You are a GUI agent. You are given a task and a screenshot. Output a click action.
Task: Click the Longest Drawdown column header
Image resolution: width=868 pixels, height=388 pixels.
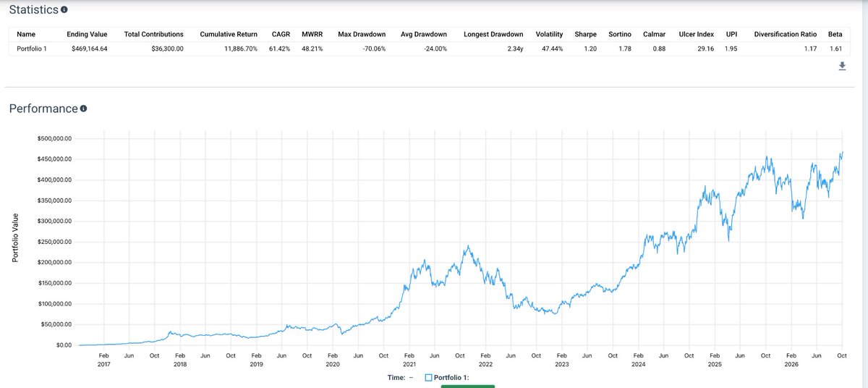[493, 34]
